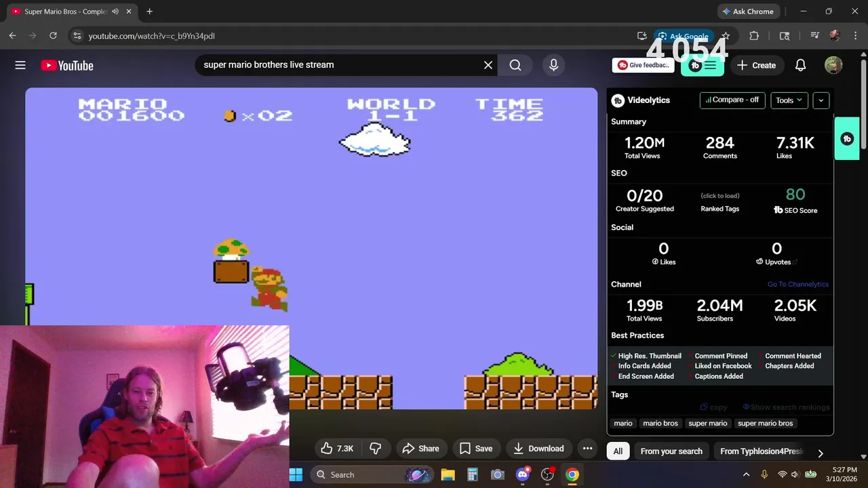Click the Create button
868x488 pixels.
(756, 65)
